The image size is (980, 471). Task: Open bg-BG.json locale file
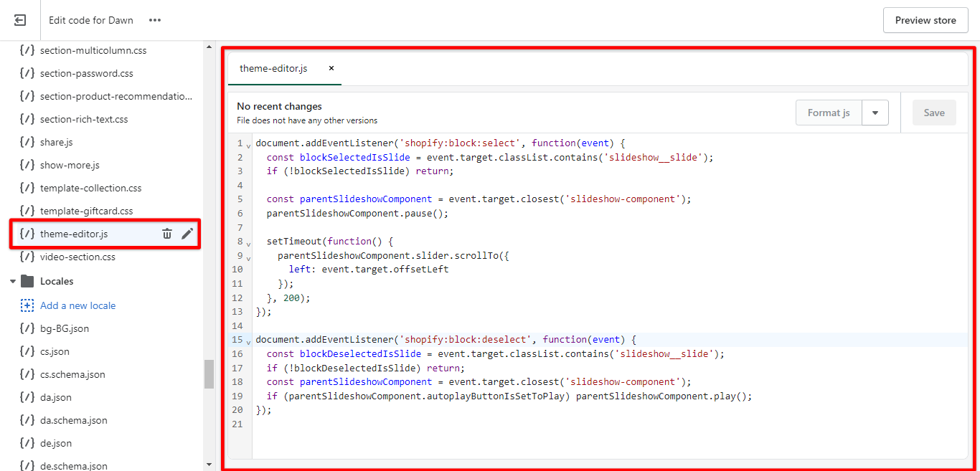tap(65, 328)
